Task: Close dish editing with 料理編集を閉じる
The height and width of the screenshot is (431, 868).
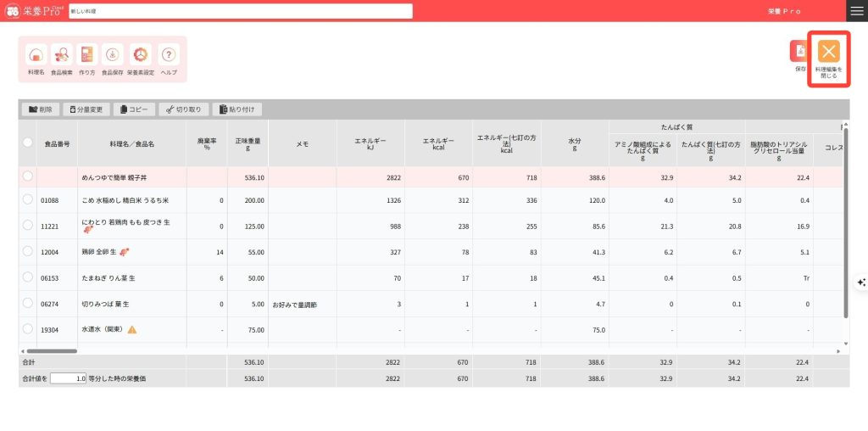Action: tap(829, 52)
